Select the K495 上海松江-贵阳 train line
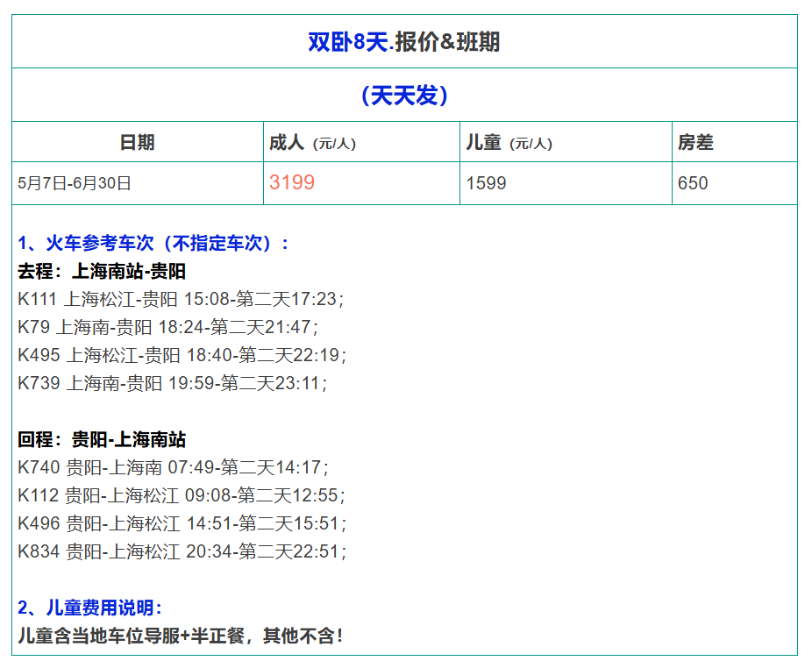 [182, 355]
